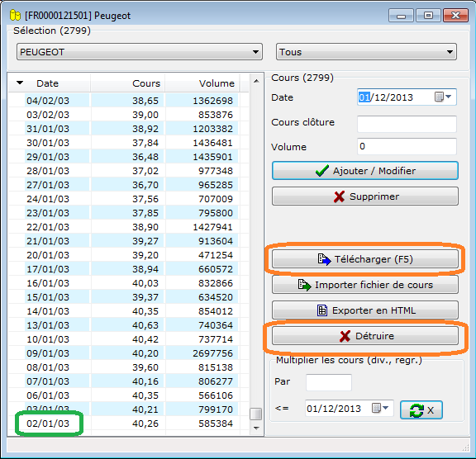Open the calendar picker for Date field
Screen dimensions: 476x459
[x=443, y=97]
